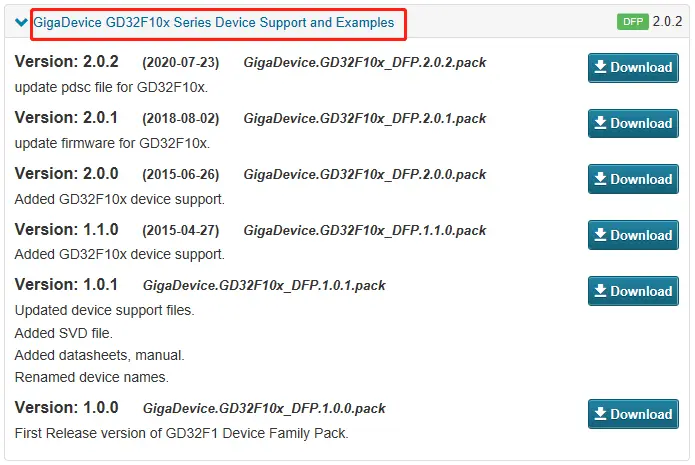This screenshot has width=695, height=465.
Task: Download version 2.0.1 pack
Action: [633, 123]
